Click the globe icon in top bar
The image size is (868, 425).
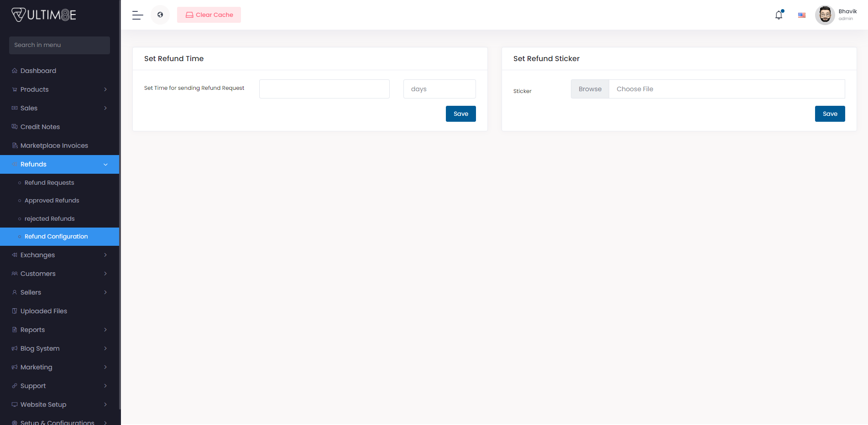[x=160, y=15]
